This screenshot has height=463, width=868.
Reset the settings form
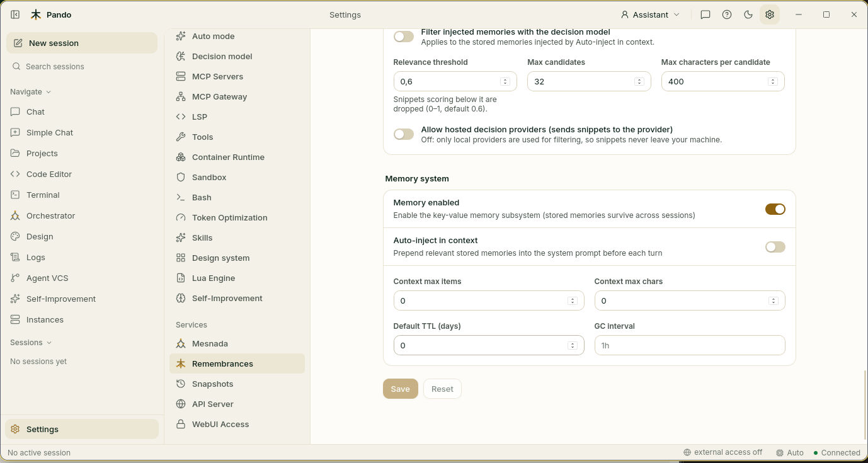pyautogui.click(x=442, y=389)
